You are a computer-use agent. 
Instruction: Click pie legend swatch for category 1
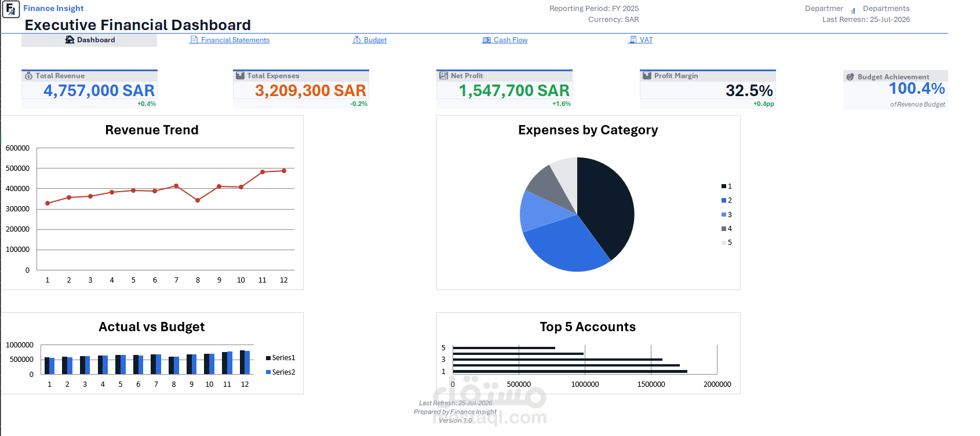click(x=724, y=186)
